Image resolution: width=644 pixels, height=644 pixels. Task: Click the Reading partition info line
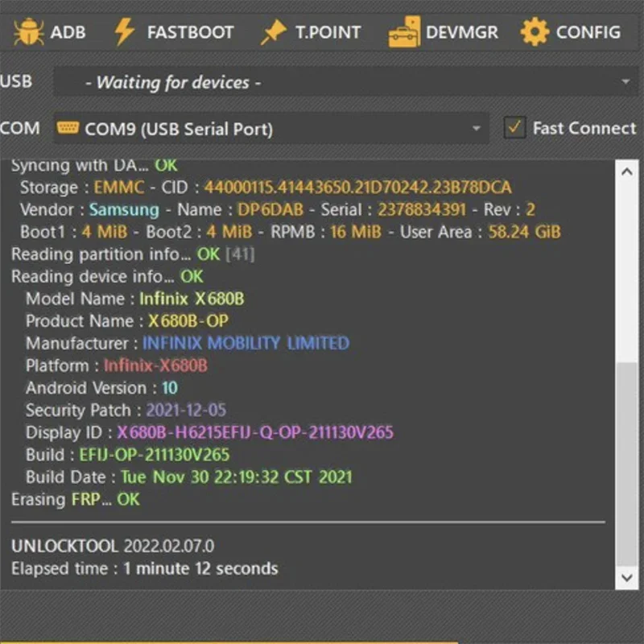pyautogui.click(x=133, y=254)
